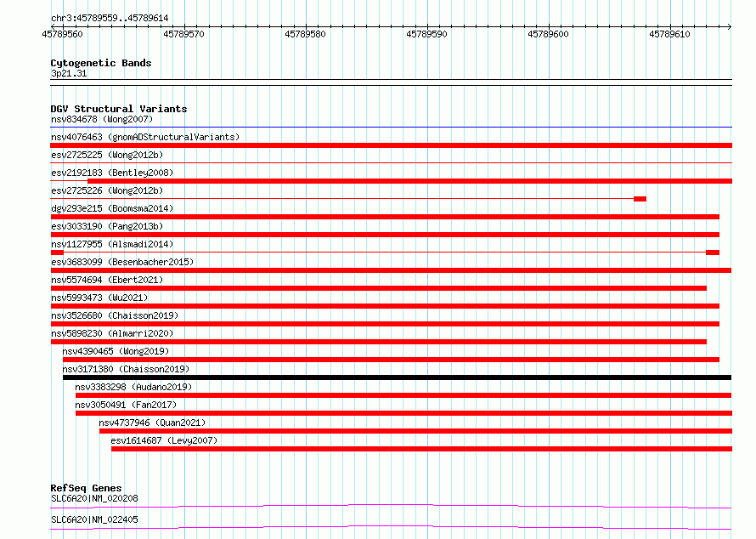Click the red bar under nsv4076463
Viewport: 756px width, 539px height.
391,145
